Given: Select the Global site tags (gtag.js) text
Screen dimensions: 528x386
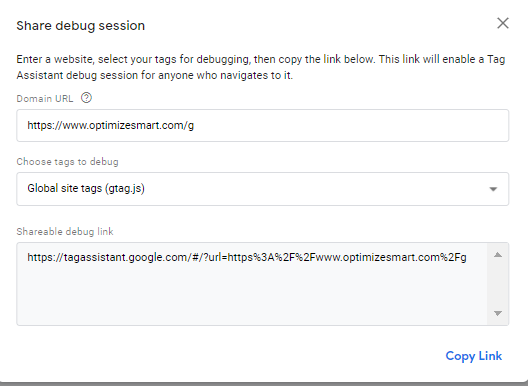Looking at the screenshot, I should coord(86,188).
